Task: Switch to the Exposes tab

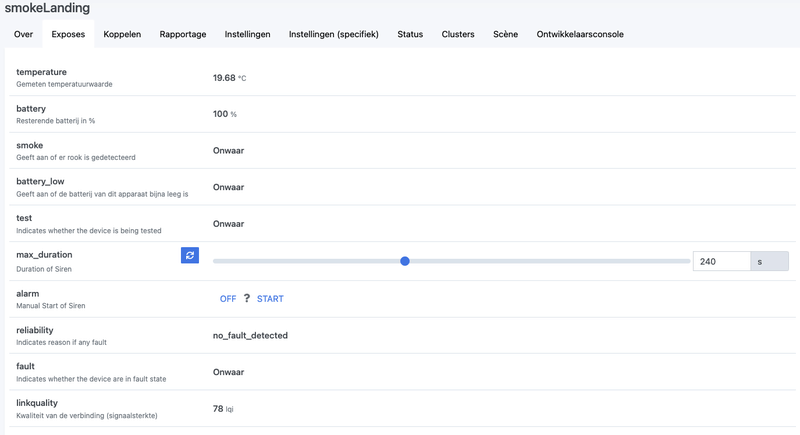Action: click(68, 34)
